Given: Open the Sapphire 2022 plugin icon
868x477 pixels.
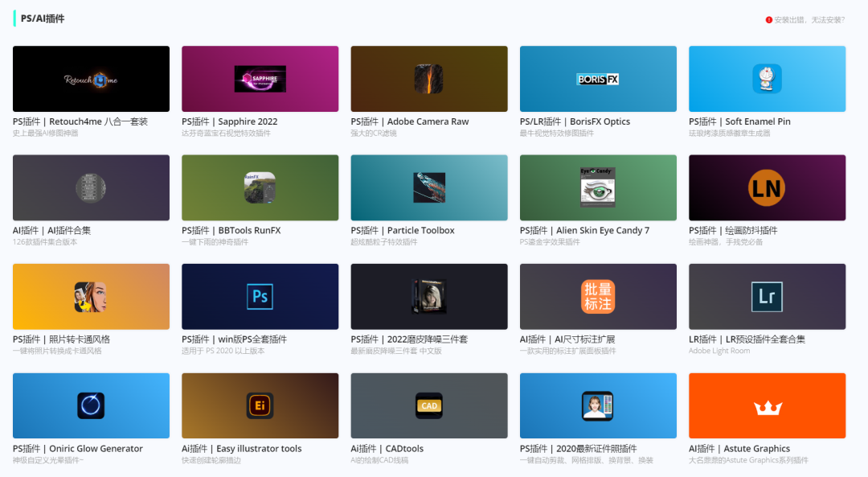Looking at the screenshot, I should point(260,79).
